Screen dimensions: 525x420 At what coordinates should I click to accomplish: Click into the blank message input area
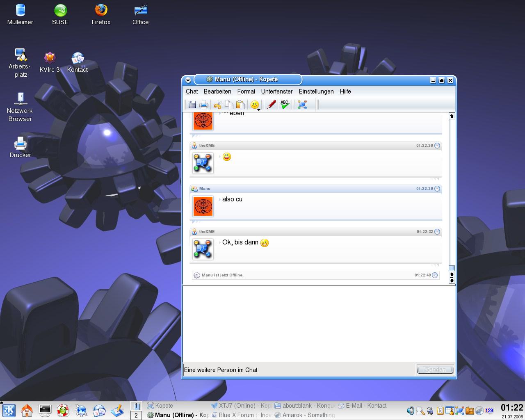[x=319, y=324]
